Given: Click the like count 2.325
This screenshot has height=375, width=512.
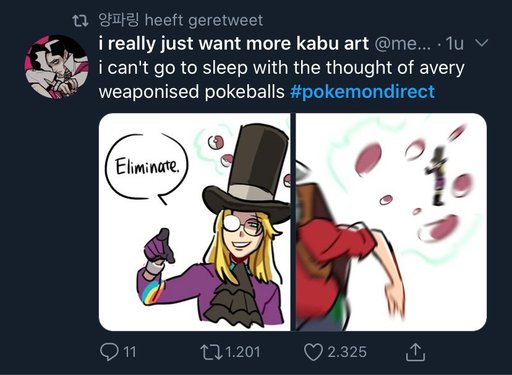Looking at the screenshot, I should coord(347,352).
